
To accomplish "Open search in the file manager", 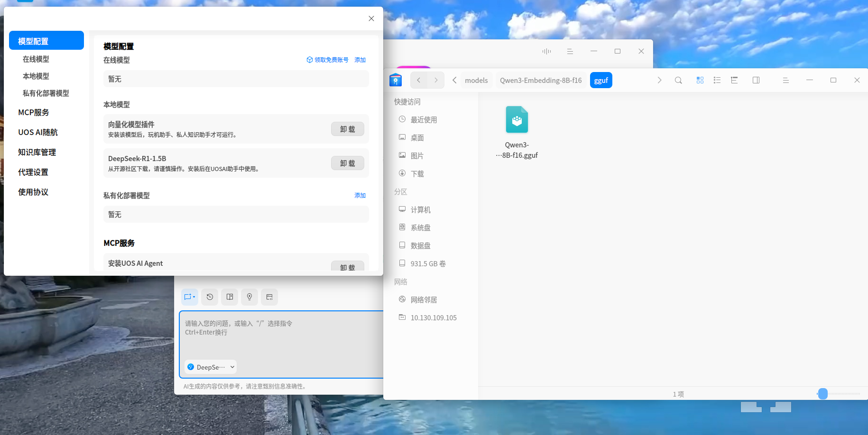I will point(678,80).
